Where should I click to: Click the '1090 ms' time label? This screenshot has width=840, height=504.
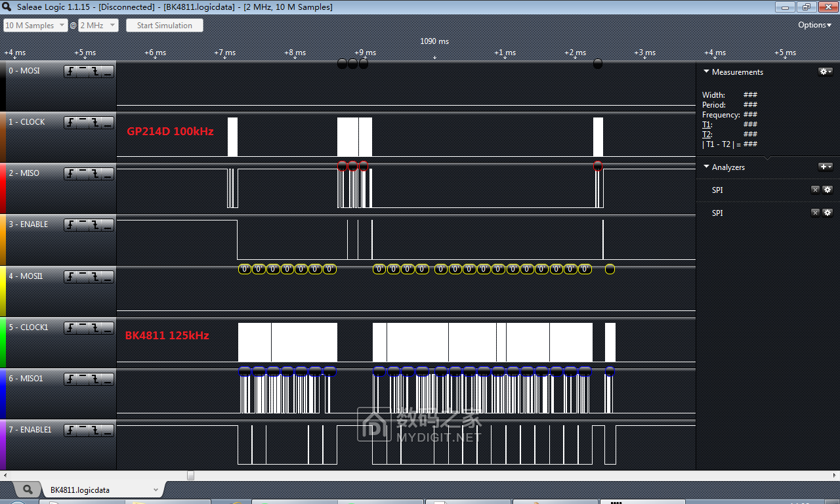click(x=434, y=41)
